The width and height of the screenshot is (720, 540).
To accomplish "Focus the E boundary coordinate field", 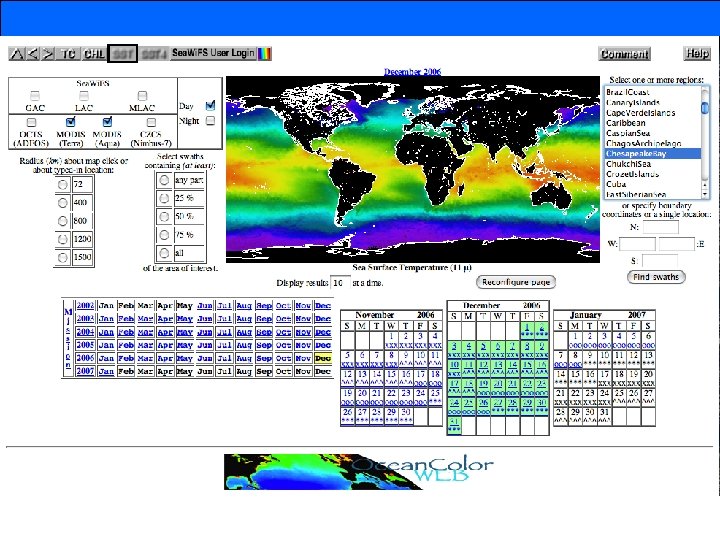I will tap(676, 244).
